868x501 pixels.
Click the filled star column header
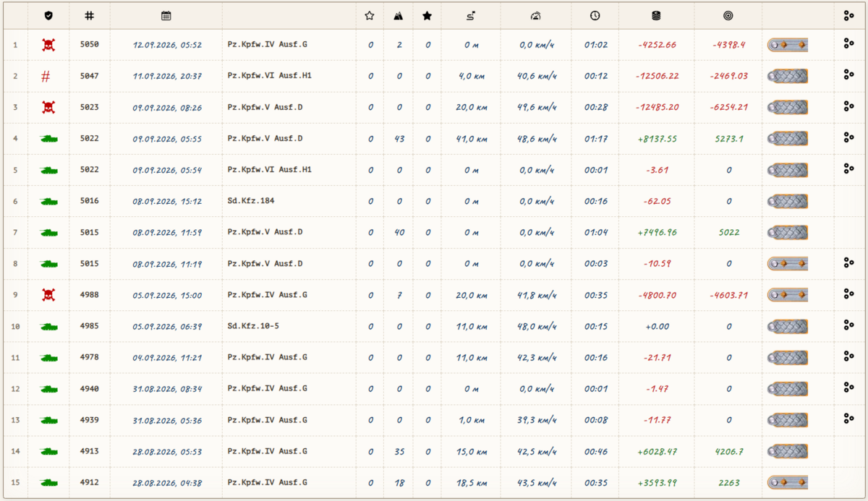[x=427, y=15]
